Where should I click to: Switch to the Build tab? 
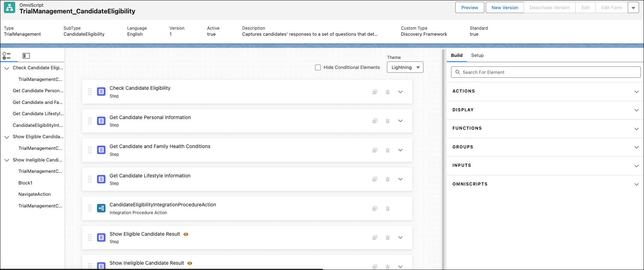(457, 55)
